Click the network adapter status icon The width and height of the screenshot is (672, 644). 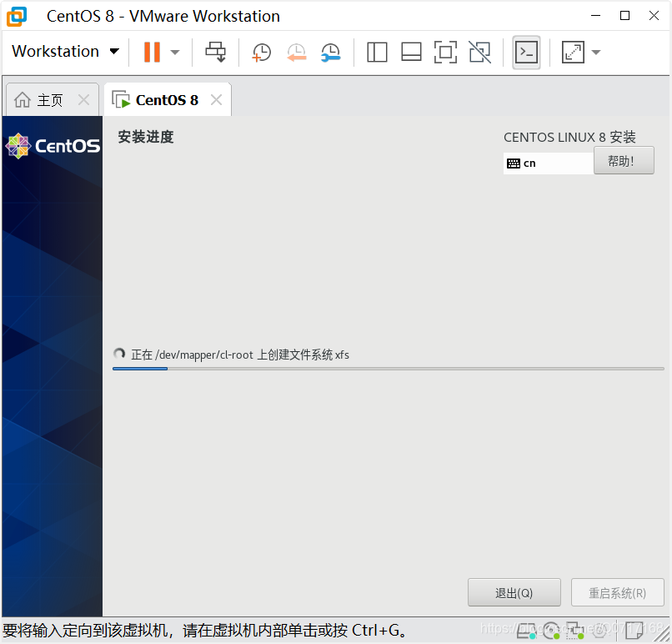tap(574, 630)
